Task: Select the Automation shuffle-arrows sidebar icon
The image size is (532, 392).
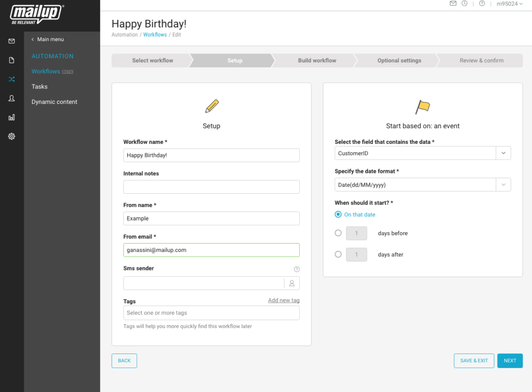Action: (x=11, y=79)
